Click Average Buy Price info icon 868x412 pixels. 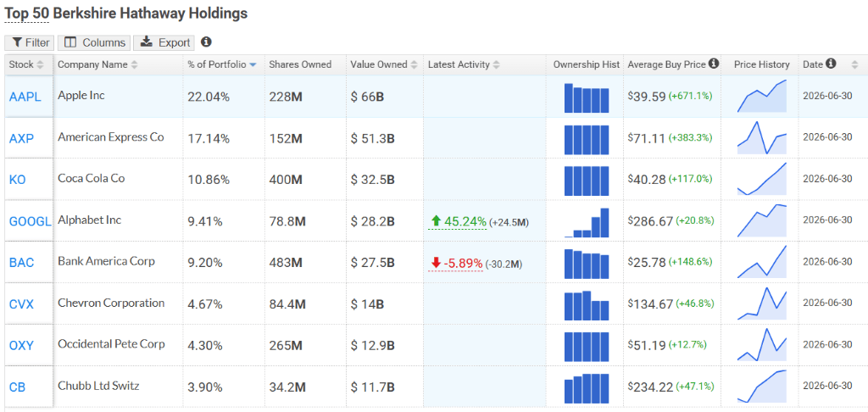click(x=714, y=64)
